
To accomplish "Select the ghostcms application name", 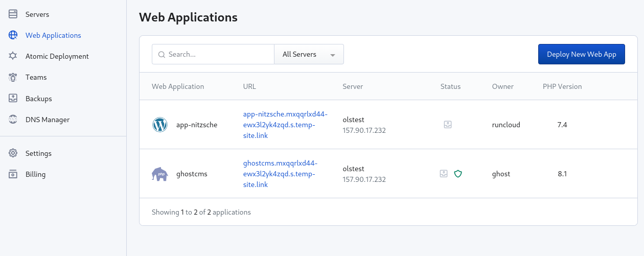I will pos(191,174).
